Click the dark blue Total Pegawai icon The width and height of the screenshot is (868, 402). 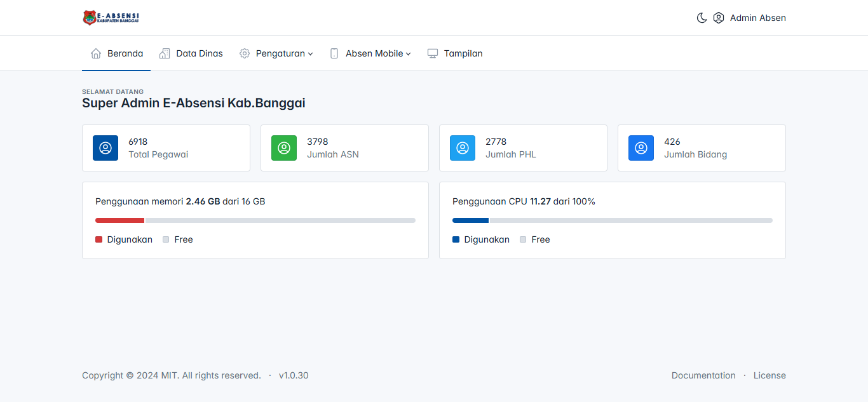tap(105, 148)
